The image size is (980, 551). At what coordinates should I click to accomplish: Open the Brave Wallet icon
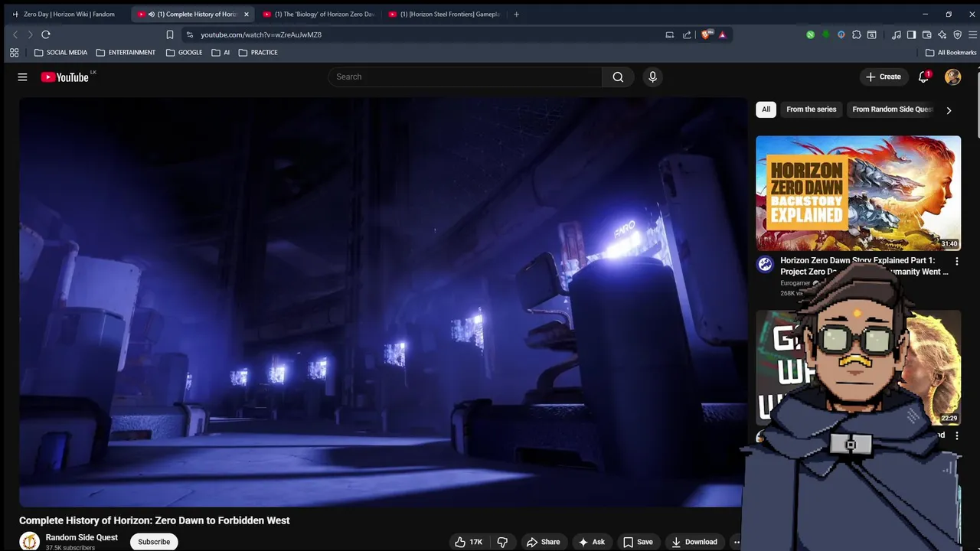point(926,34)
